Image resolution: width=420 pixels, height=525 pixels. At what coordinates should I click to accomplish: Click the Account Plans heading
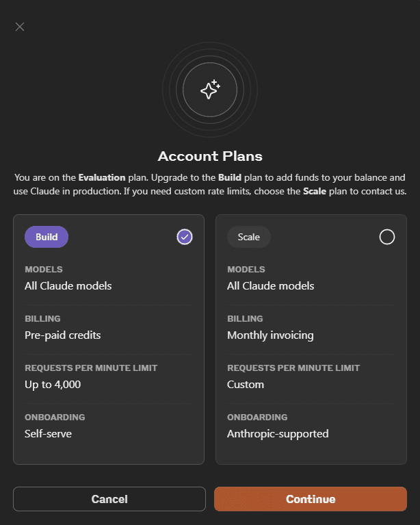[210, 155]
